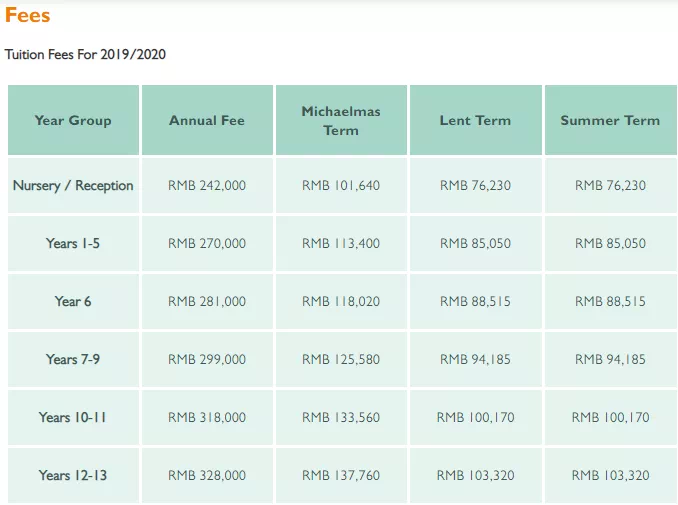Select the Years 7-9 row label
The image size is (678, 505).
tap(73, 359)
